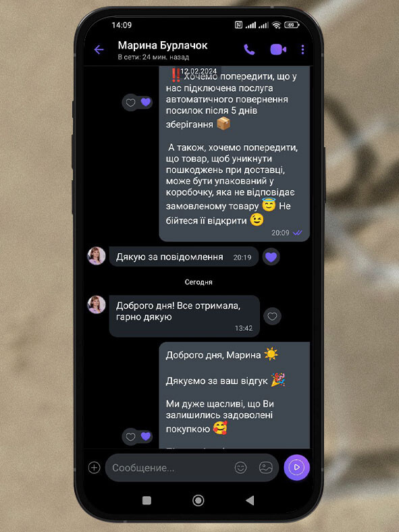Viewport: 399px width, 532px height.
Task: Focus the Сообщение message input field
Action: click(x=169, y=468)
